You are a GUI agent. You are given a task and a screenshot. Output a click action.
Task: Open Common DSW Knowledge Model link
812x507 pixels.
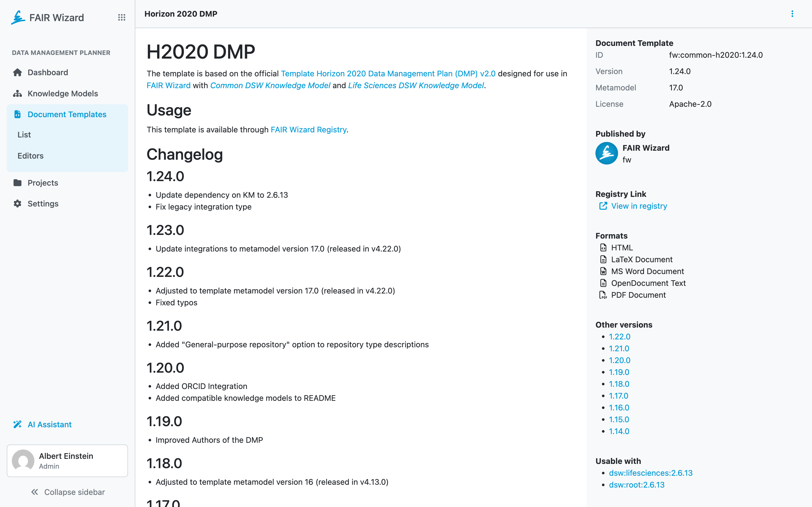(x=270, y=86)
